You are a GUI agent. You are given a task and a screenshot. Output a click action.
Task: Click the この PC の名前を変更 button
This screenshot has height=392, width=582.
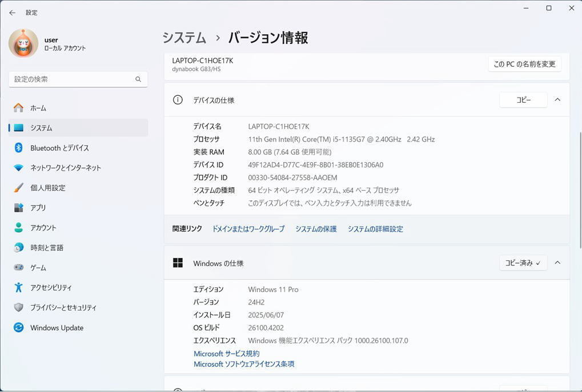pos(524,64)
